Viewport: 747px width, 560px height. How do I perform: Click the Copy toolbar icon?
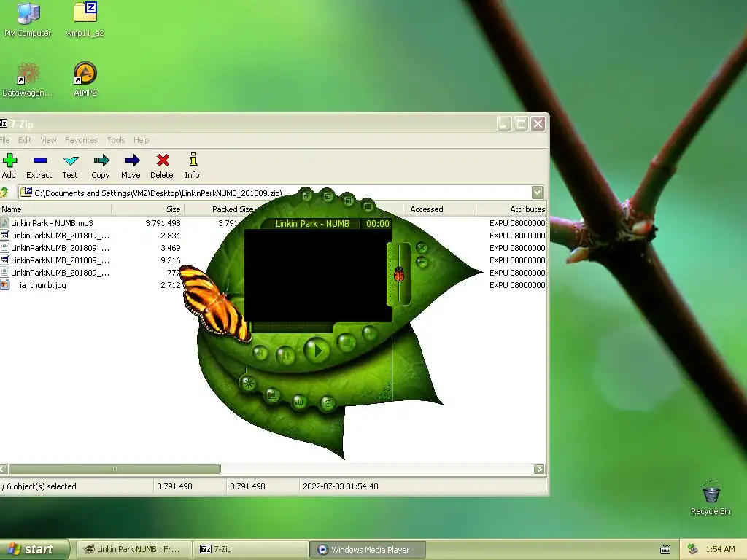coord(101,160)
